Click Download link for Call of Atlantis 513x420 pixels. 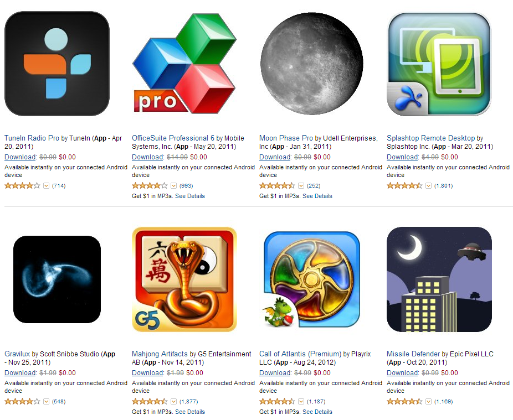275,372
